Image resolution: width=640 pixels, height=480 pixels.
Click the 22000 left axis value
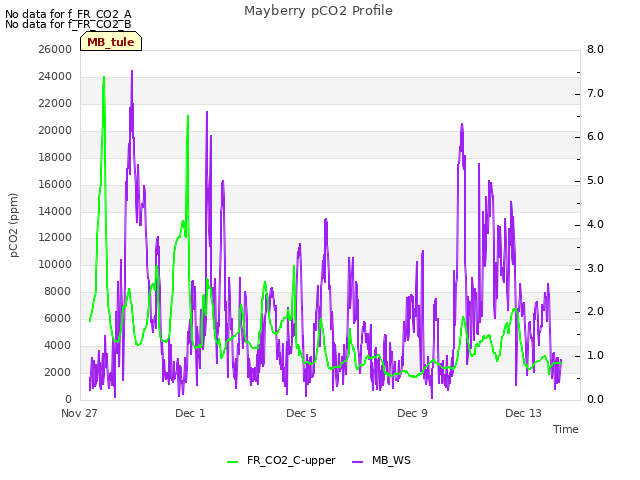point(55,103)
